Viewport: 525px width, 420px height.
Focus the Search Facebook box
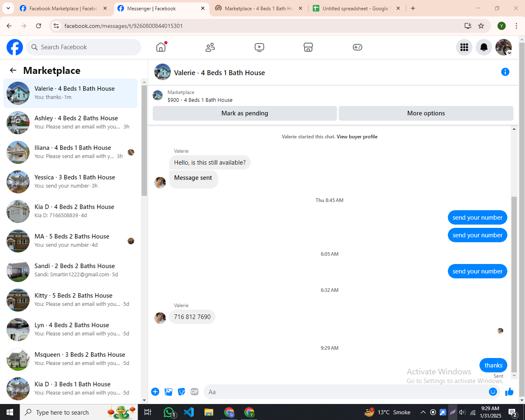point(84,47)
